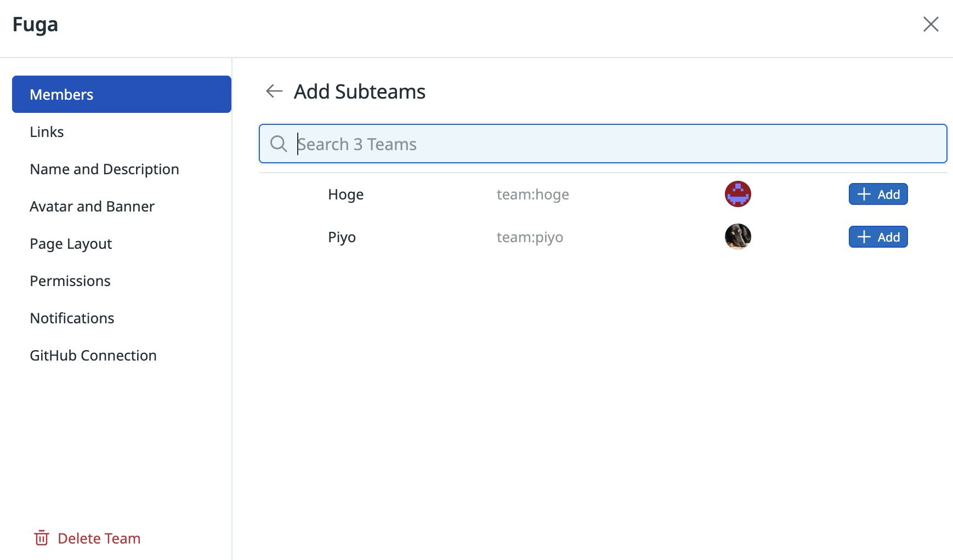The image size is (953, 560).
Task: Close the Fuga settings dialog
Action: (x=931, y=24)
